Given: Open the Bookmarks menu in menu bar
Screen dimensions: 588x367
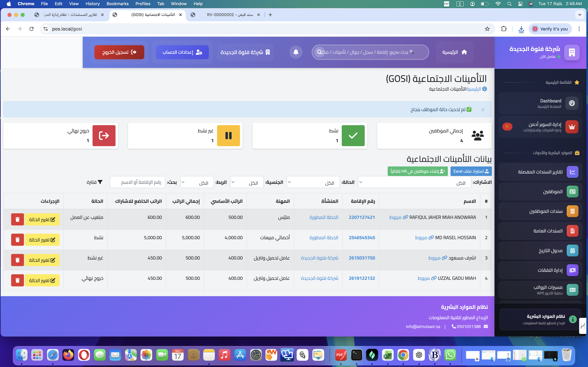Looking at the screenshot, I should pos(117,4).
